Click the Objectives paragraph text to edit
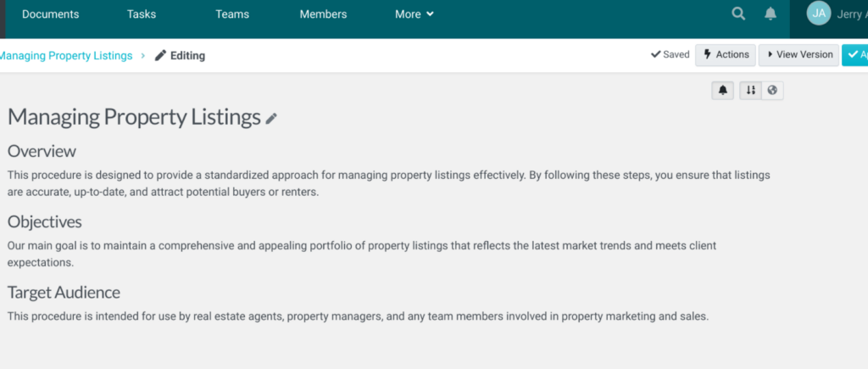The width and height of the screenshot is (868, 369). point(361,254)
